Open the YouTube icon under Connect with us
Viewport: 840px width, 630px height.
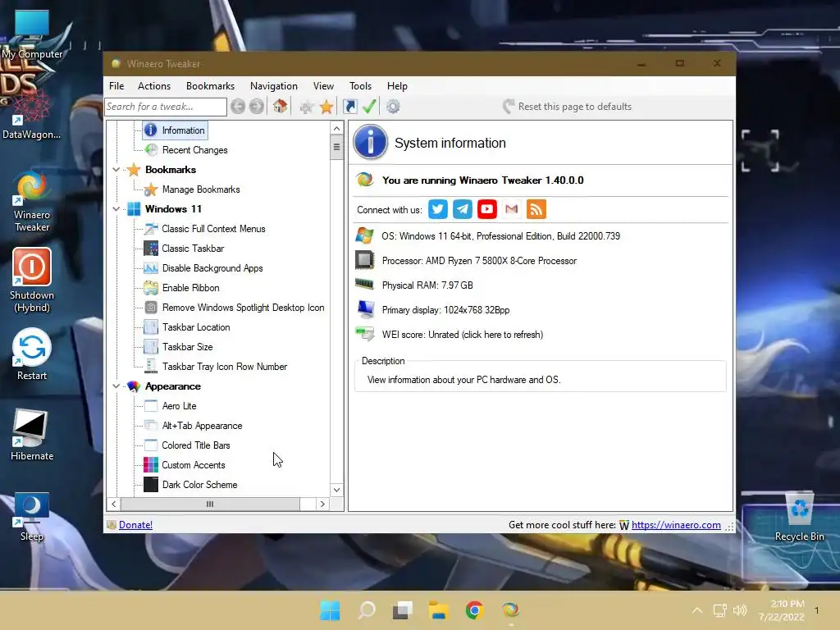tap(487, 209)
